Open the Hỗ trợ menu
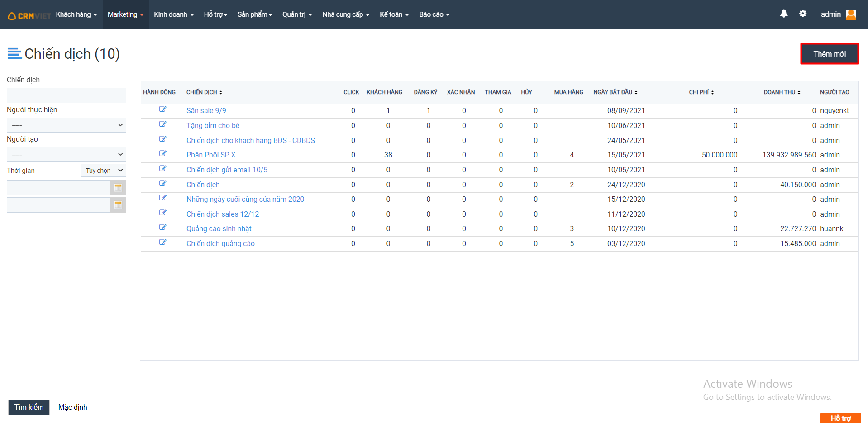This screenshot has width=868, height=423. click(216, 14)
